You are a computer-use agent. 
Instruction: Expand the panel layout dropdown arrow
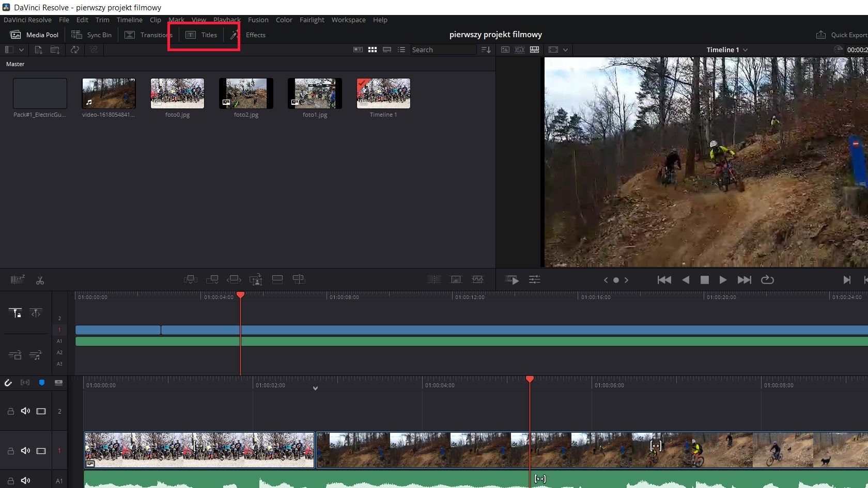21,50
